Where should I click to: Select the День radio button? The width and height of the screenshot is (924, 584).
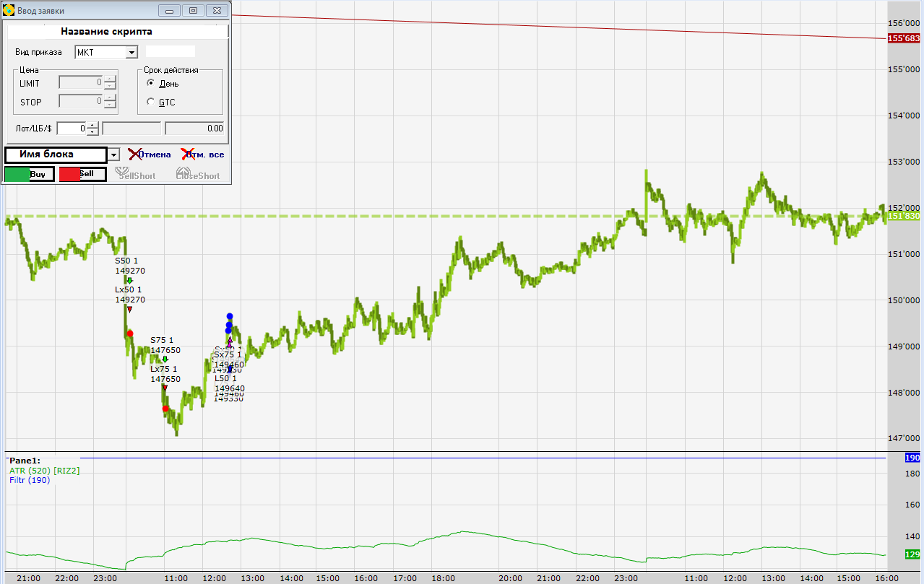click(150, 84)
